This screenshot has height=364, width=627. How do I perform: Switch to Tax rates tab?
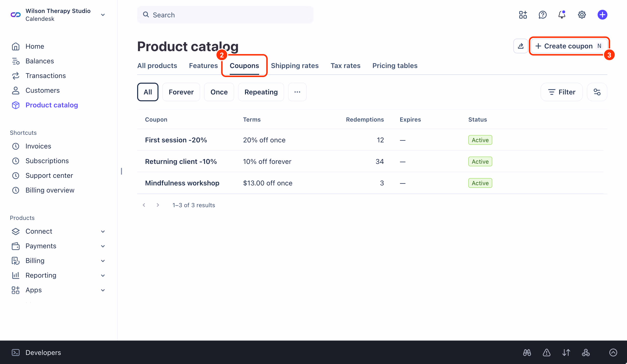pyautogui.click(x=345, y=66)
